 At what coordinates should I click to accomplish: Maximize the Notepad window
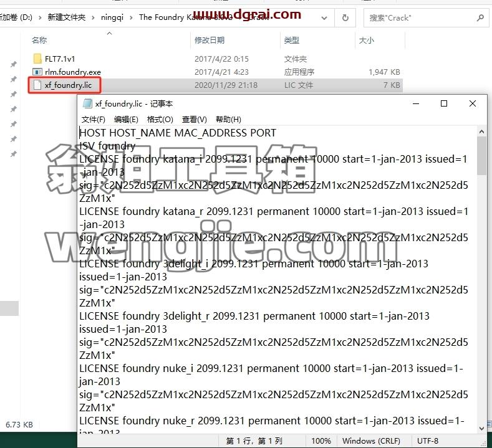tap(444, 103)
